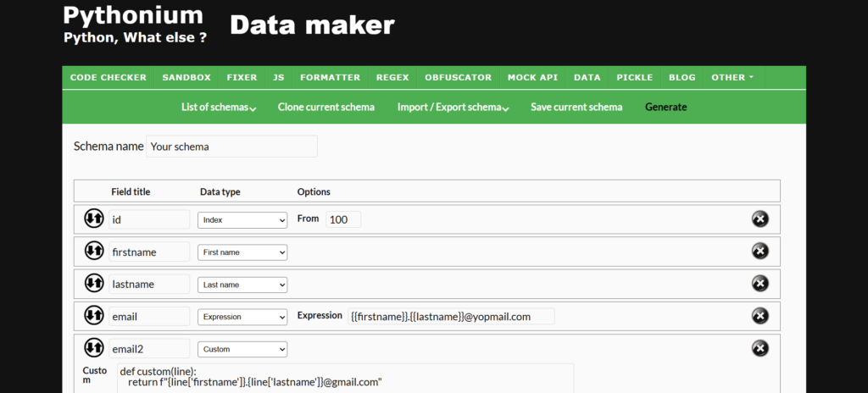The height and width of the screenshot is (393, 868).
Task: Click the reorder arrows icon for id row
Action: point(93,218)
